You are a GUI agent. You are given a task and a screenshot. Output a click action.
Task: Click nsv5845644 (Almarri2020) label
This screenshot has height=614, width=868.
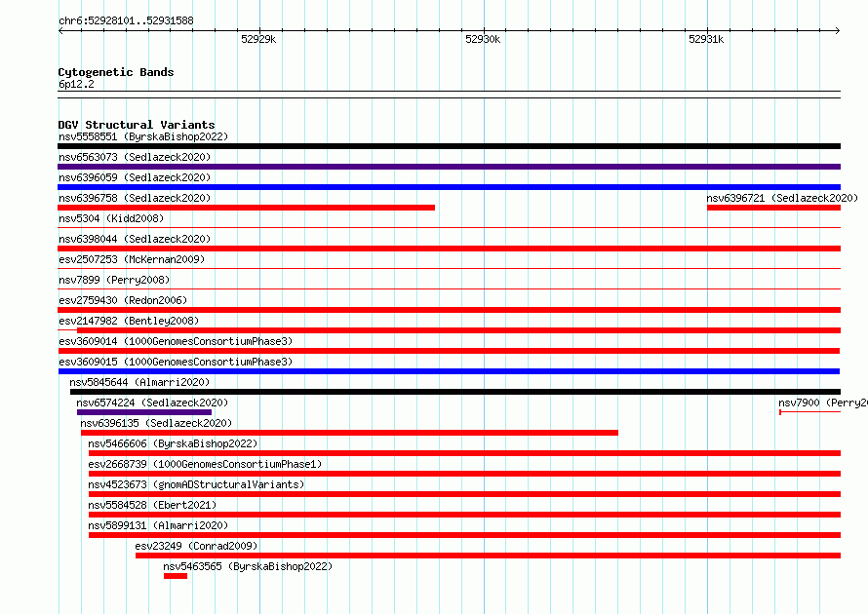[139, 382]
